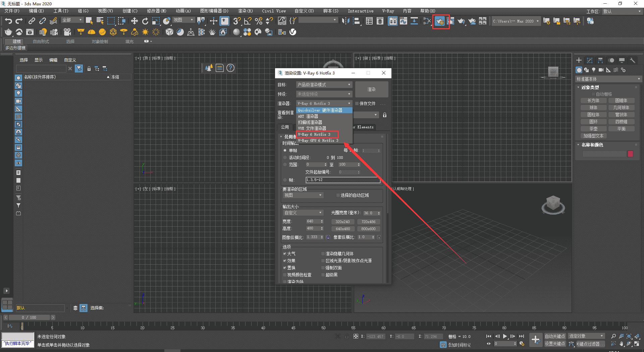Enable the 保存文件 checkbox
The width and height of the screenshot is (644, 352).
[357, 103]
